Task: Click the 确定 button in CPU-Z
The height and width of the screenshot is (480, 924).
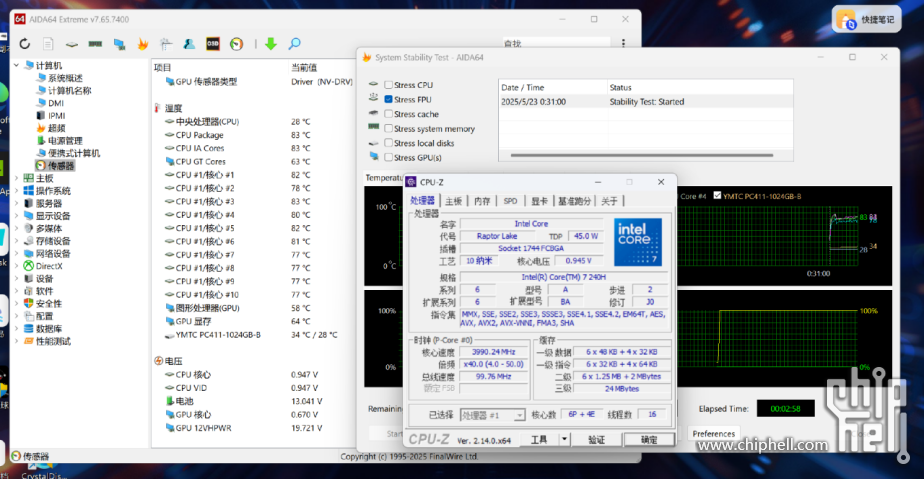Action: (x=649, y=439)
